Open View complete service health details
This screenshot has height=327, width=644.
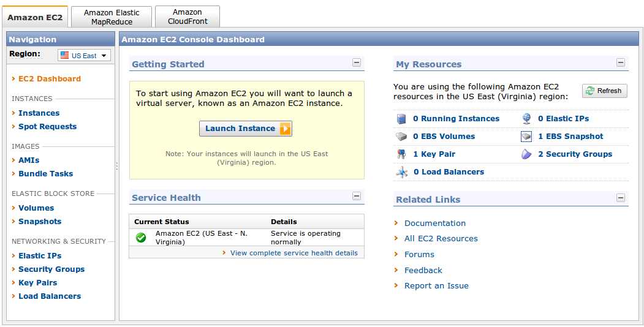point(294,253)
